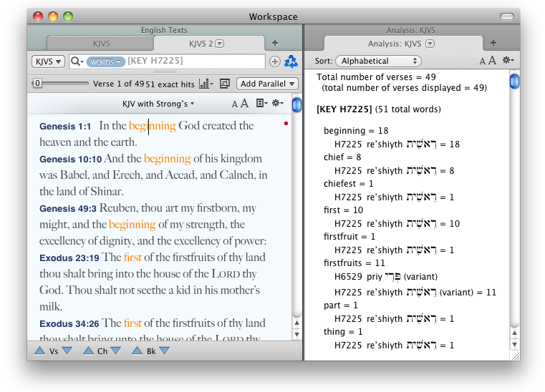The image size is (545, 392).
Task: Open the text pane gear menu
Action: (279, 104)
